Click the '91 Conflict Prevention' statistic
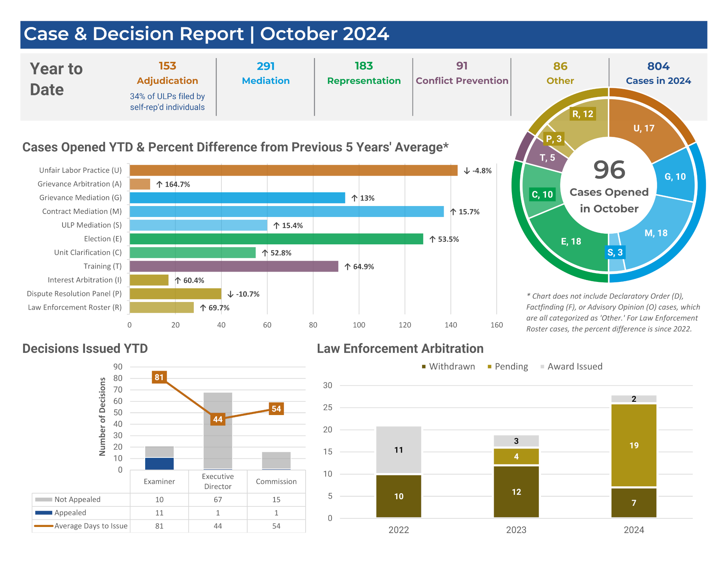This screenshot has height=563, width=728. coord(462,73)
